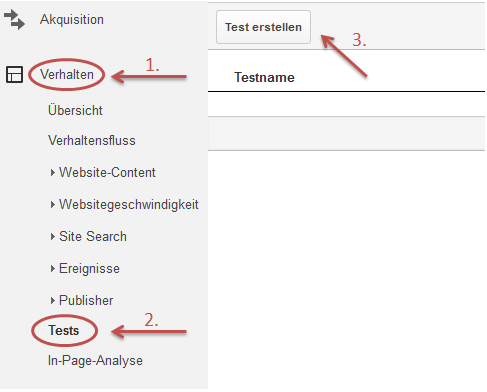Select the Websitegeschwindigkeit menu label
The height and width of the screenshot is (392, 487).
[x=129, y=205]
